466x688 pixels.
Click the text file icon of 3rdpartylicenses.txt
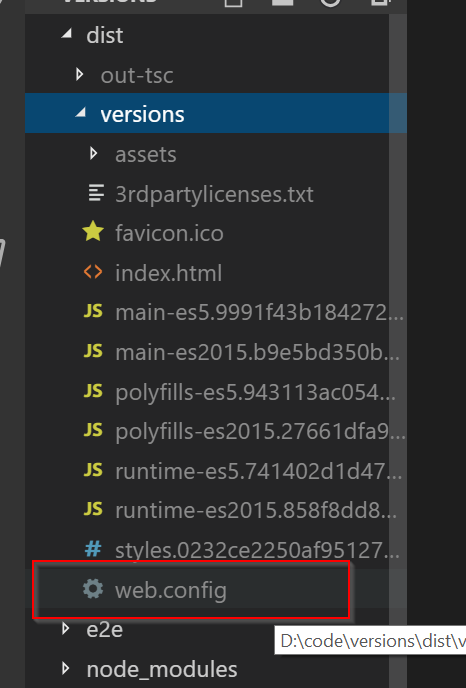96,193
